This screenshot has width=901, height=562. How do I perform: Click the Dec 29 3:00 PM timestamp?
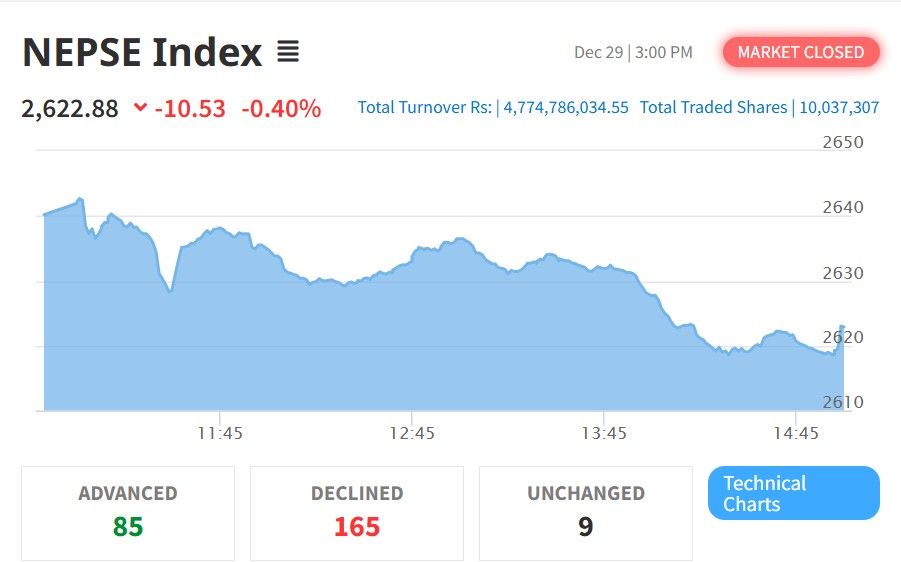click(x=633, y=52)
